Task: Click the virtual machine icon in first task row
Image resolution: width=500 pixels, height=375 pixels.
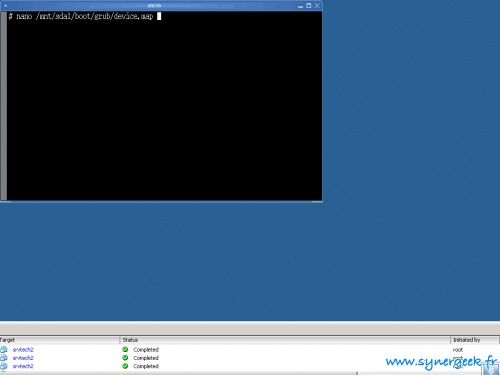Action: [x=4, y=349]
